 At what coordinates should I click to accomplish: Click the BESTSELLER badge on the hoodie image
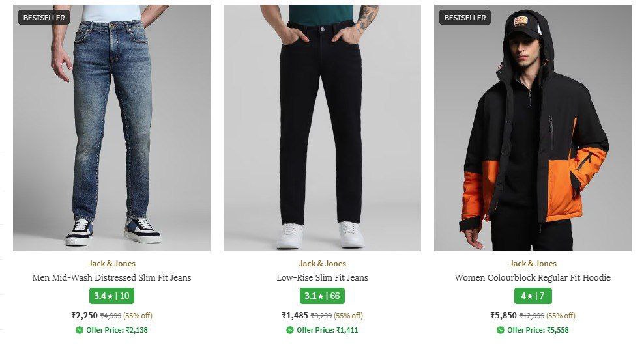tap(465, 18)
